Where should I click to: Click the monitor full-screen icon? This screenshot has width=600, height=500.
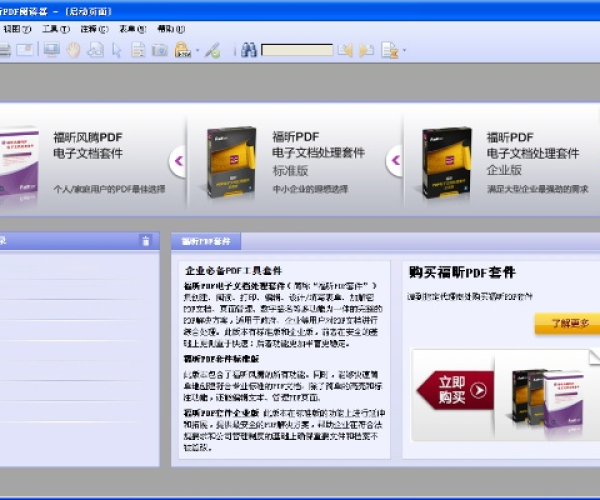[52, 50]
